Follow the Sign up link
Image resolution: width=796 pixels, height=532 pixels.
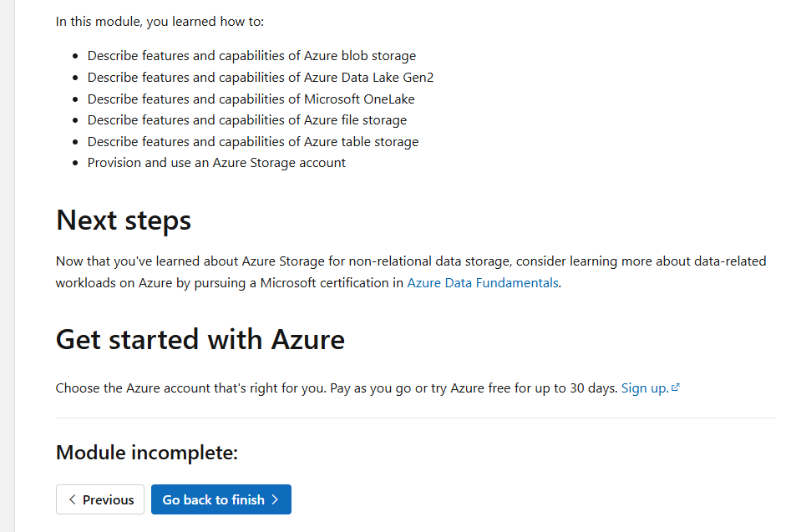[645, 388]
